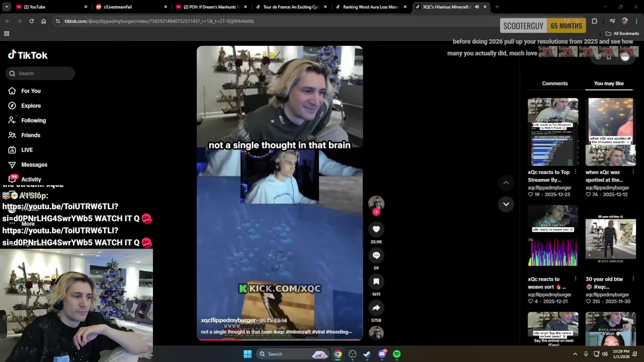Switch to the You may like tab
The height and width of the screenshot is (362, 644).
[x=609, y=83]
